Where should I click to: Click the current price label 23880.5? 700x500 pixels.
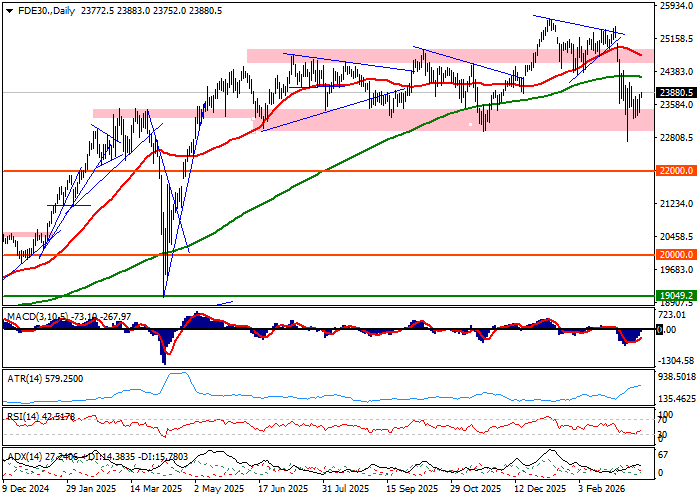pos(676,93)
